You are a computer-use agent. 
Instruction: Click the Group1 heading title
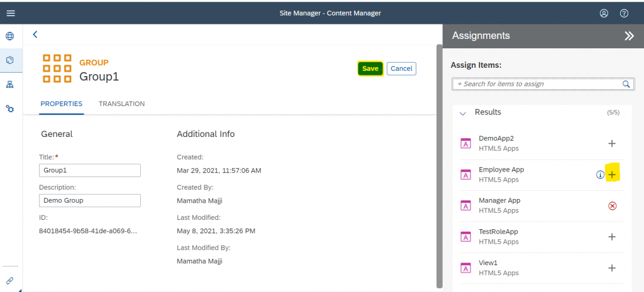99,77
